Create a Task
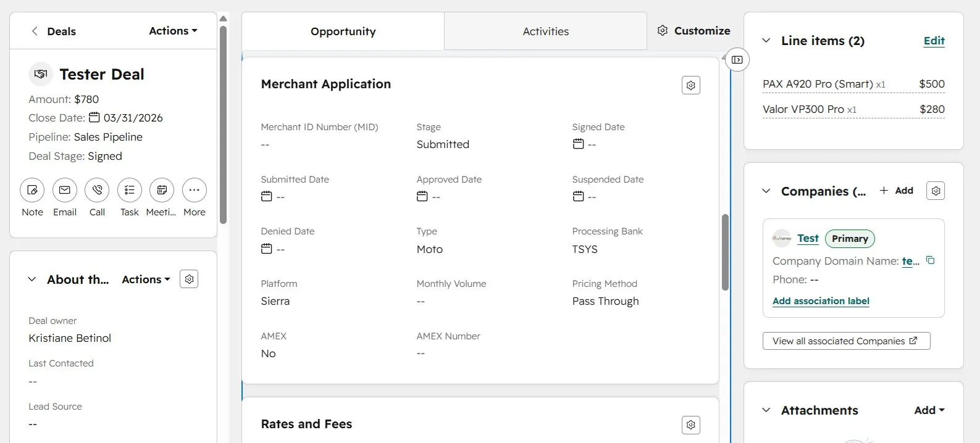The width and height of the screenshot is (980, 443). pyautogui.click(x=130, y=190)
